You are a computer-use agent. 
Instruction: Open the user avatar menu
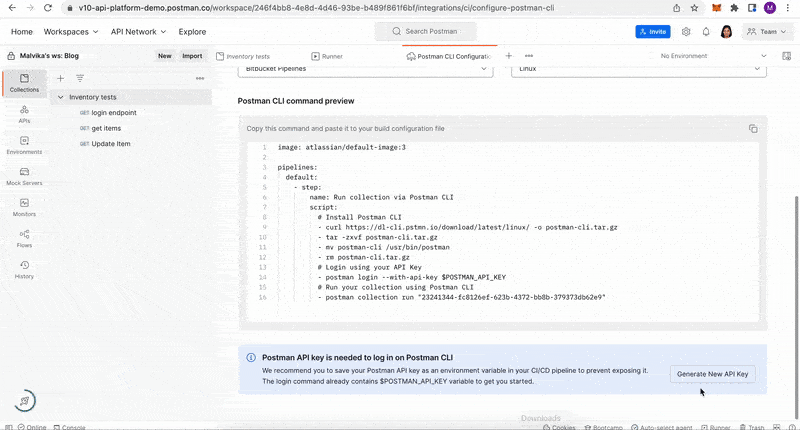[726, 32]
